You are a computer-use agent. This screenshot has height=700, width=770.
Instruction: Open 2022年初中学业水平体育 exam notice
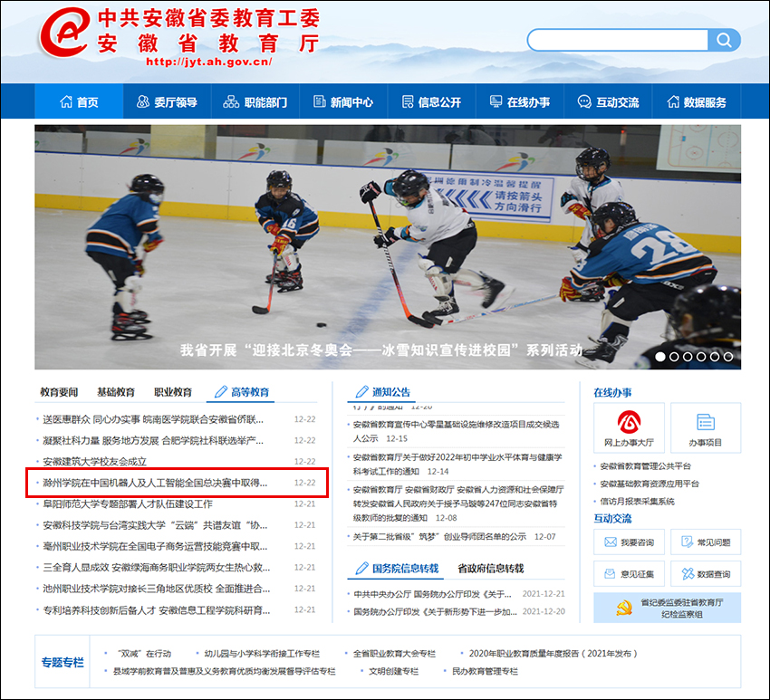[457, 464]
